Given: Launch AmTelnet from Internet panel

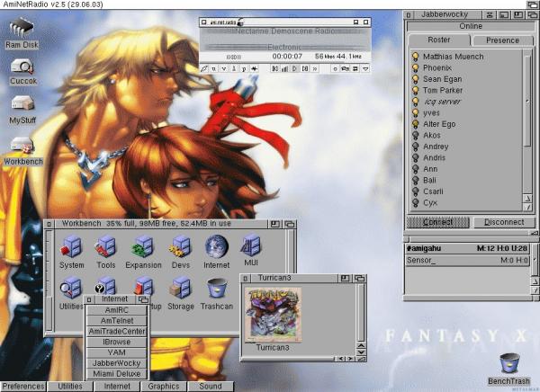Looking at the screenshot, I should pos(116,321).
